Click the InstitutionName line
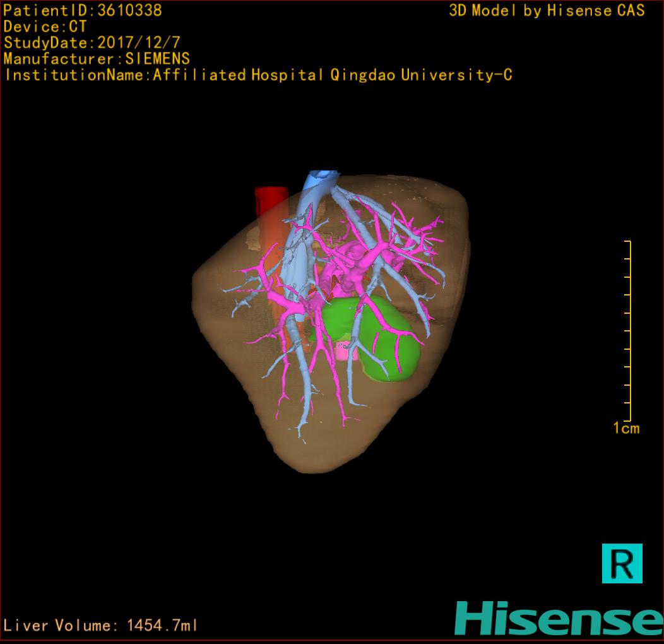664x644 pixels. (258, 75)
